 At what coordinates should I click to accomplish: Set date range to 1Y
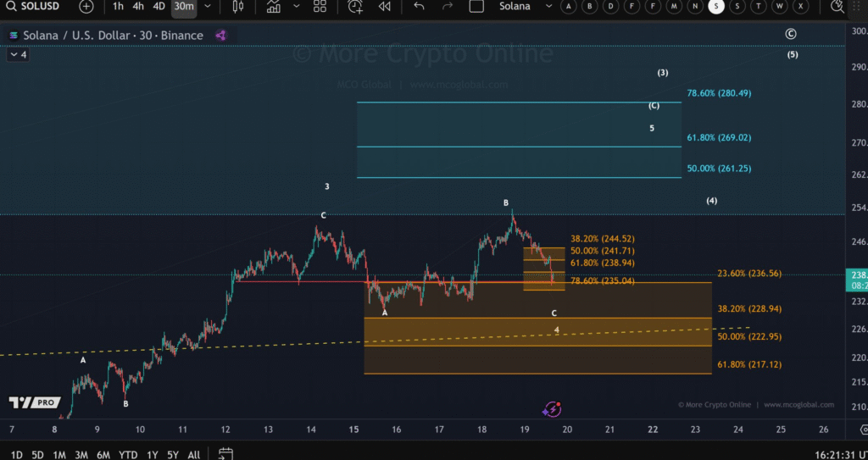153,455
